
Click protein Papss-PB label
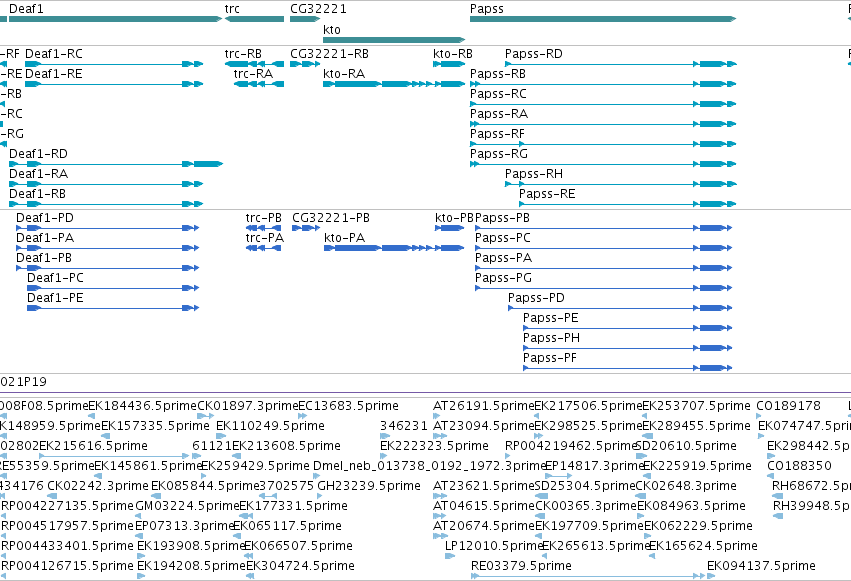pyautogui.click(x=502, y=218)
